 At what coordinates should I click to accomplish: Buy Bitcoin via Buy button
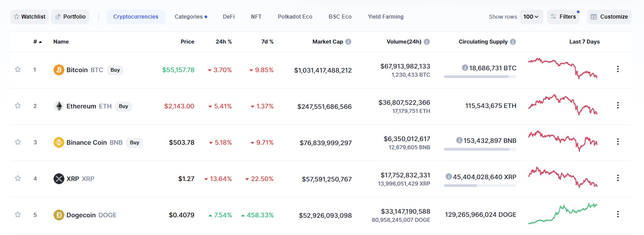[115, 70]
